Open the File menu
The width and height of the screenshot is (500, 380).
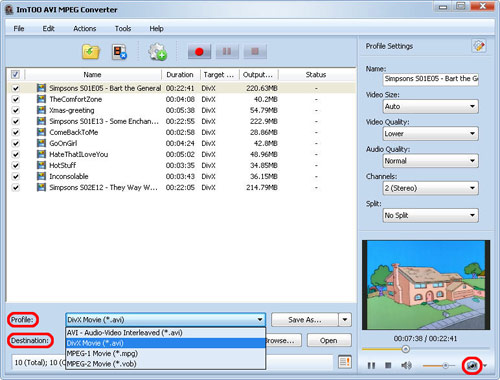pos(19,29)
